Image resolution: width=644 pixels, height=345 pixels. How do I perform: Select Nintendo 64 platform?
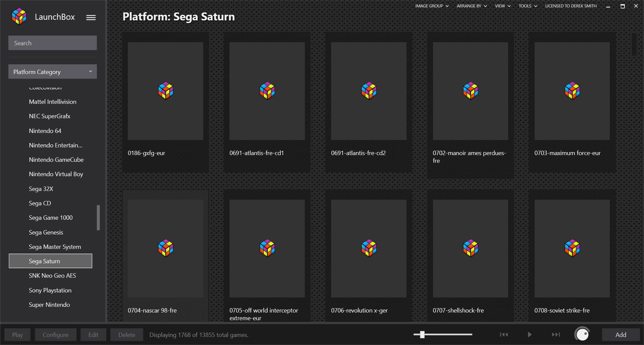pos(45,131)
